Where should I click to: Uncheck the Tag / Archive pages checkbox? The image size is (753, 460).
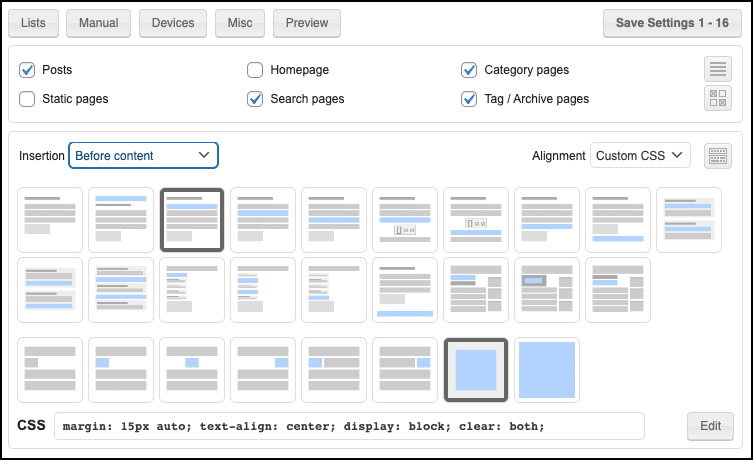pyautogui.click(x=469, y=99)
